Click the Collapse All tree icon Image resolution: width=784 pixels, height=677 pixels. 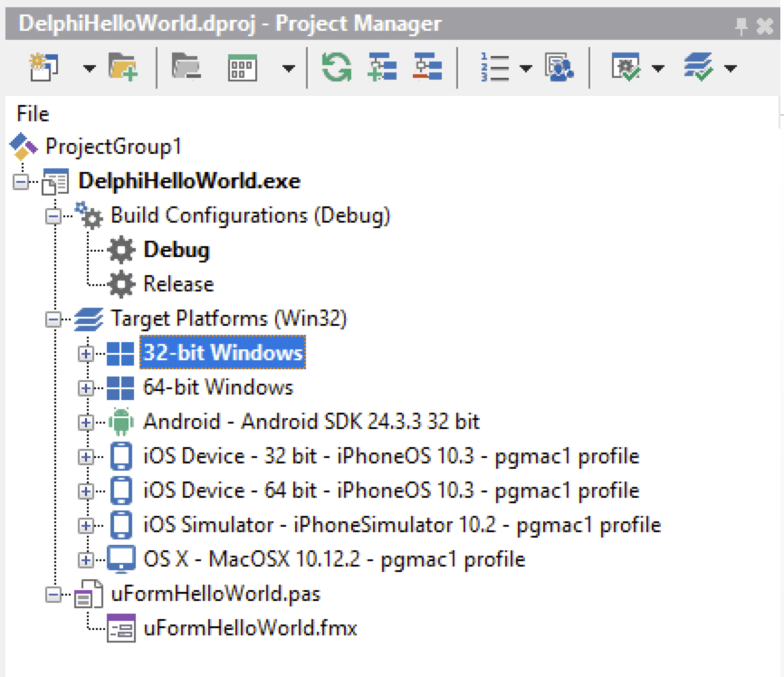click(427, 67)
